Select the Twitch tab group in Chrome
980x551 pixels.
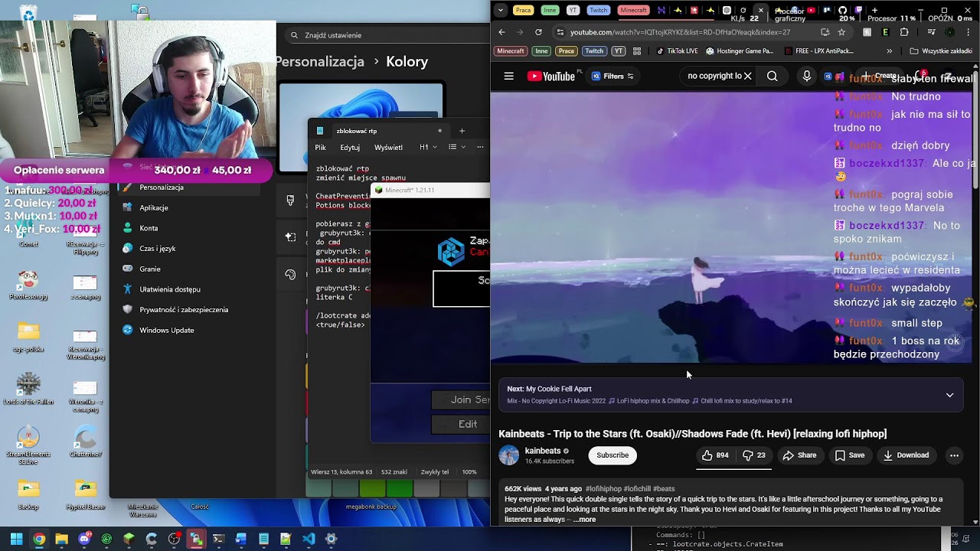click(598, 10)
